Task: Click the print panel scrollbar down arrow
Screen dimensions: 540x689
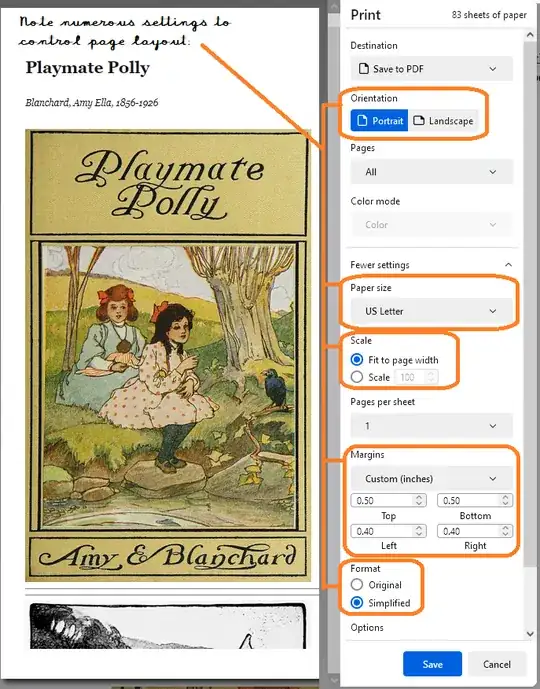Action: coord(530,634)
